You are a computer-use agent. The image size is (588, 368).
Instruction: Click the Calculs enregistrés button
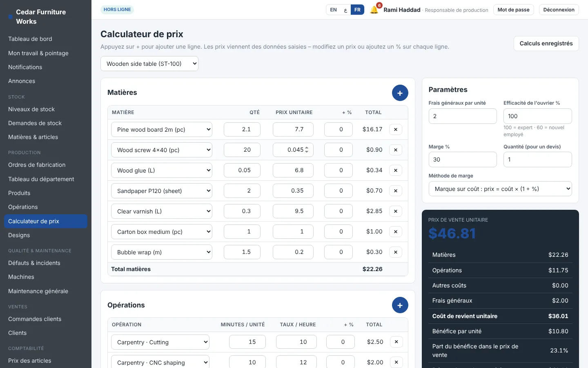(x=546, y=43)
